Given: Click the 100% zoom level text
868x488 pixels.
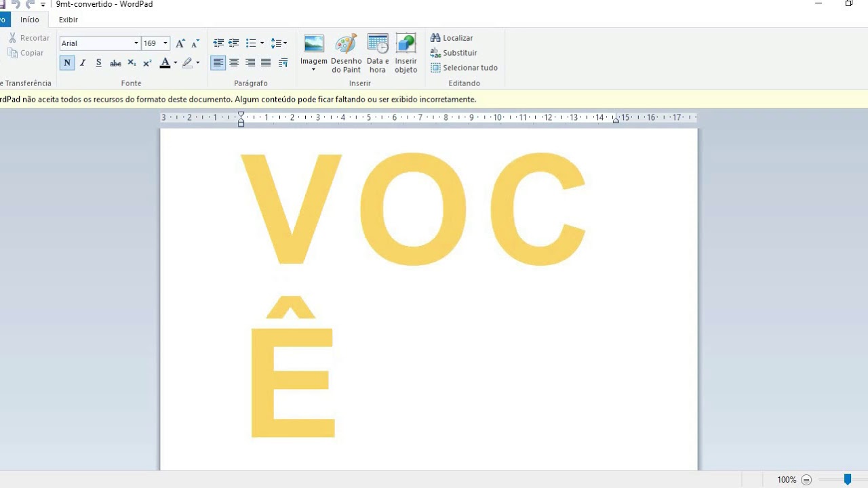Looking at the screenshot, I should click(x=787, y=480).
